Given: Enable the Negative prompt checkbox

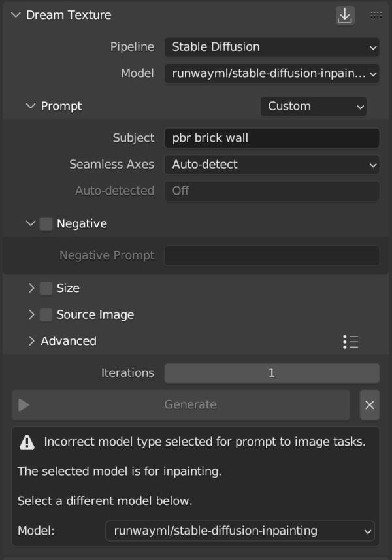Looking at the screenshot, I should 46,224.
